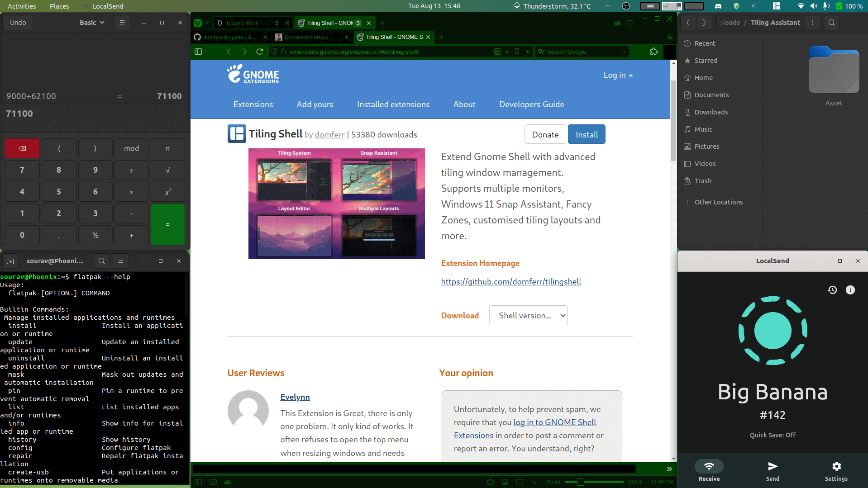Image resolution: width=868 pixels, height=488 pixels.
Task: Toggle the panel sidebar in Vivaldi
Action: pos(198,52)
